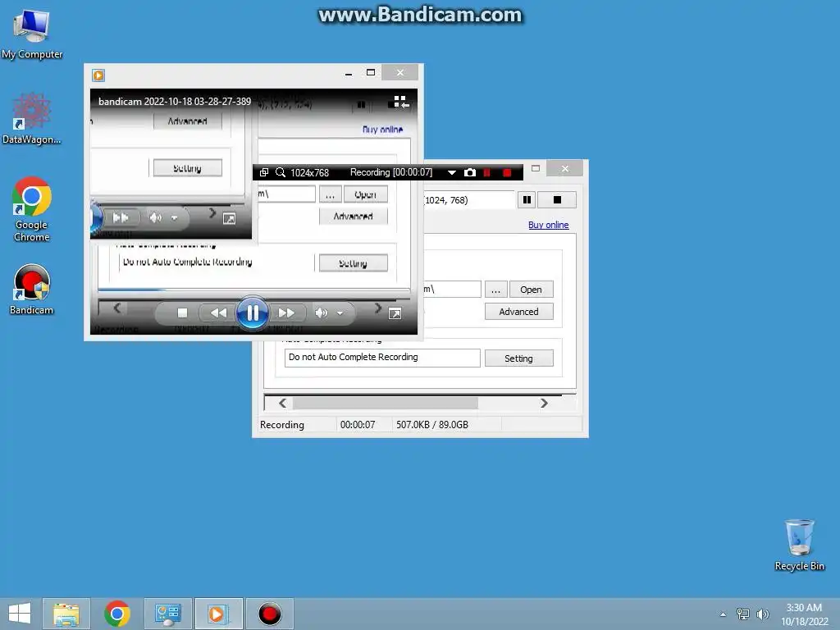Viewport: 840px width, 630px height.
Task: Click the Bandicam recording bar window-mode icon
Action: [263, 172]
